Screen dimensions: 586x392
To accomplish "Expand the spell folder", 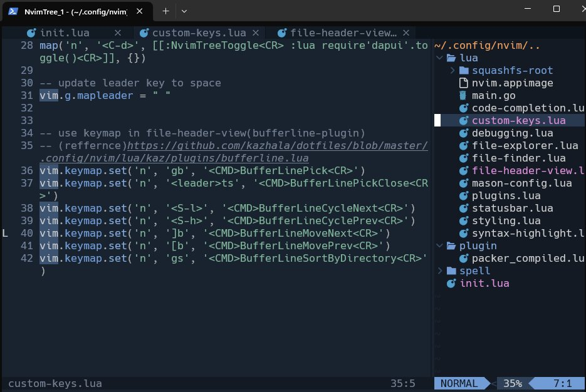I will (x=439, y=271).
